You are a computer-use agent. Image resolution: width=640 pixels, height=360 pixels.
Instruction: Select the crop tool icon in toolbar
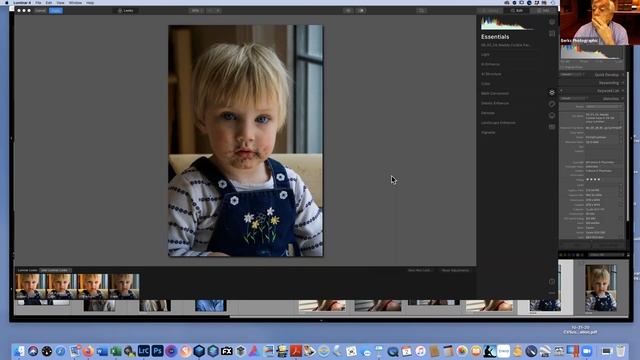click(x=421, y=11)
